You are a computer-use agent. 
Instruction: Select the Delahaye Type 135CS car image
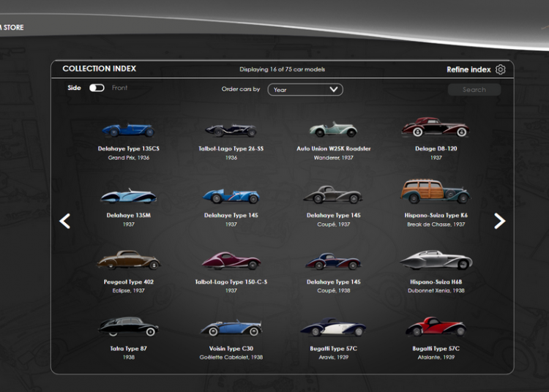pos(129,130)
